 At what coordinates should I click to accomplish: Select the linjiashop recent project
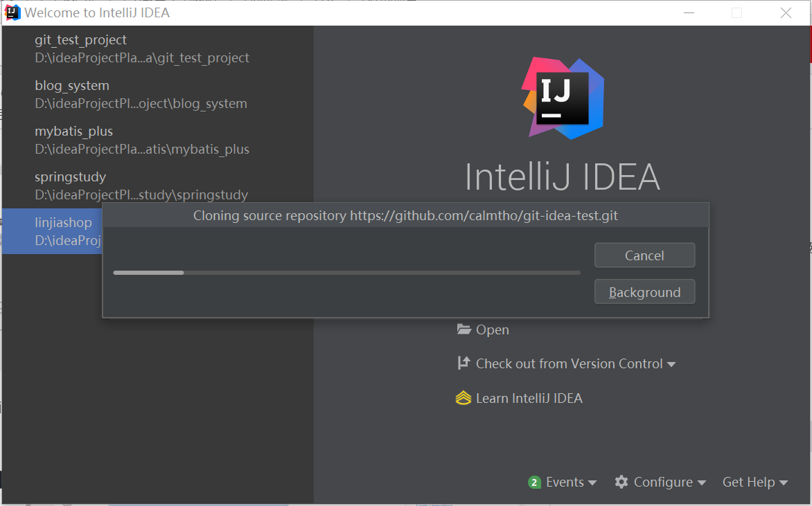click(x=52, y=231)
